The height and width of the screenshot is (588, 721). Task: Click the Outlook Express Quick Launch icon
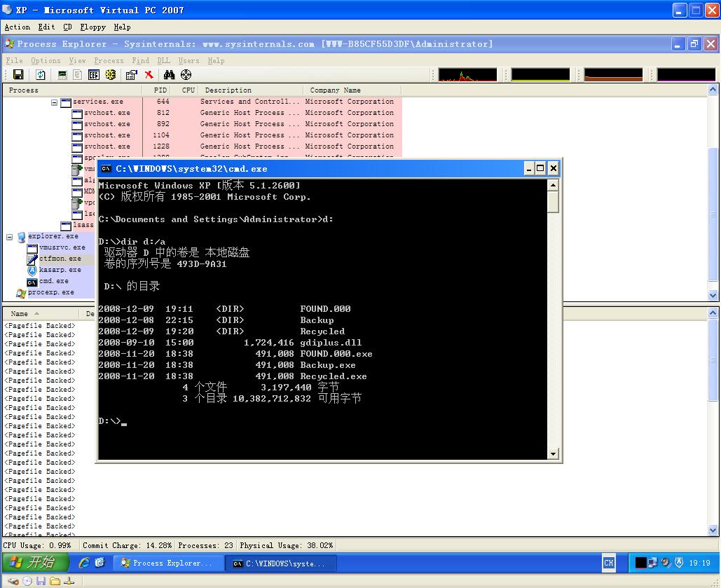99,563
